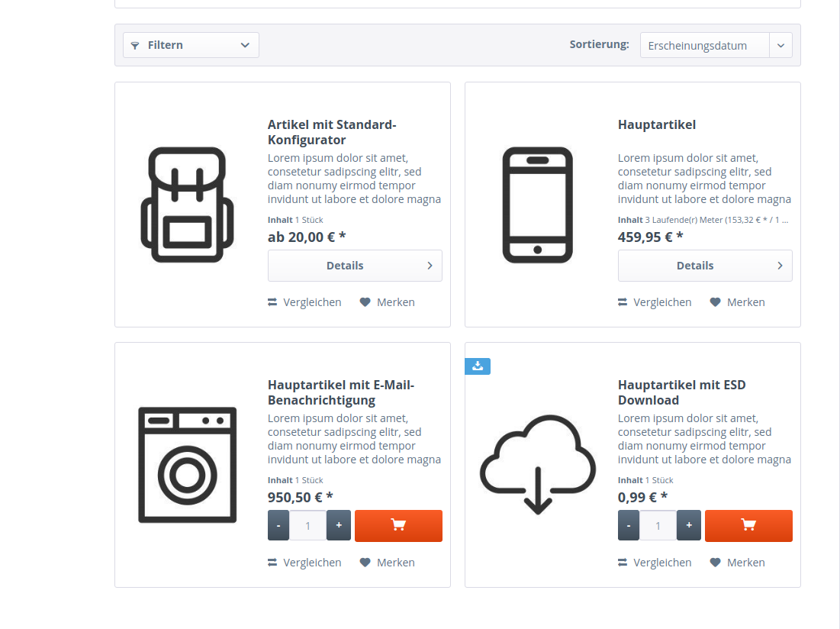The image size is (840, 629).
Task: Increase quantity for the 950,50 € article
Action: click(x=339, y=526)
